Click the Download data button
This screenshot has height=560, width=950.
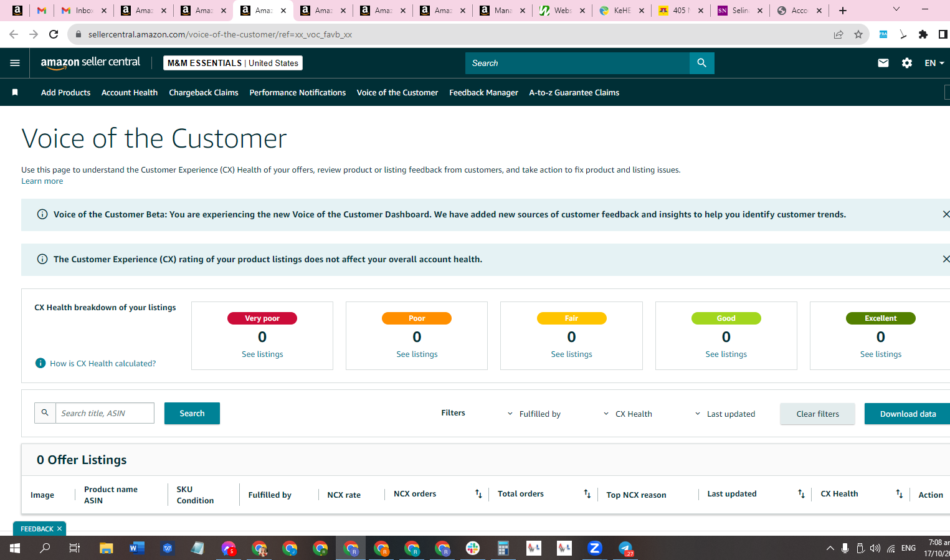coord(908,414)
